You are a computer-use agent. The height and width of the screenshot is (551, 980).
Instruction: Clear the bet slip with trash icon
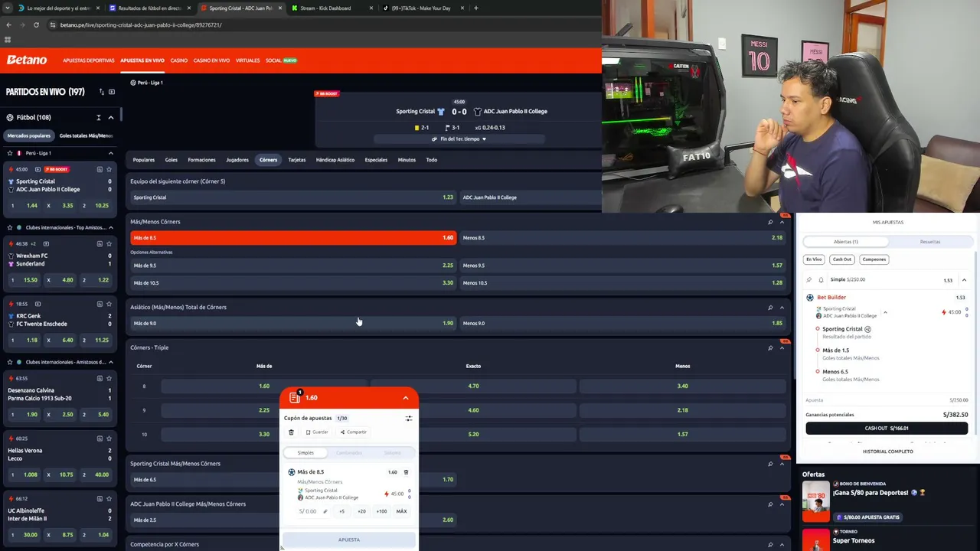[291, 432]
